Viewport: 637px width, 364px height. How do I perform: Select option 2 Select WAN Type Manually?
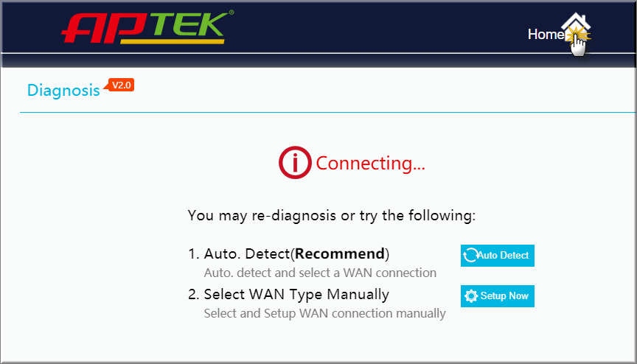click(288, 294)
